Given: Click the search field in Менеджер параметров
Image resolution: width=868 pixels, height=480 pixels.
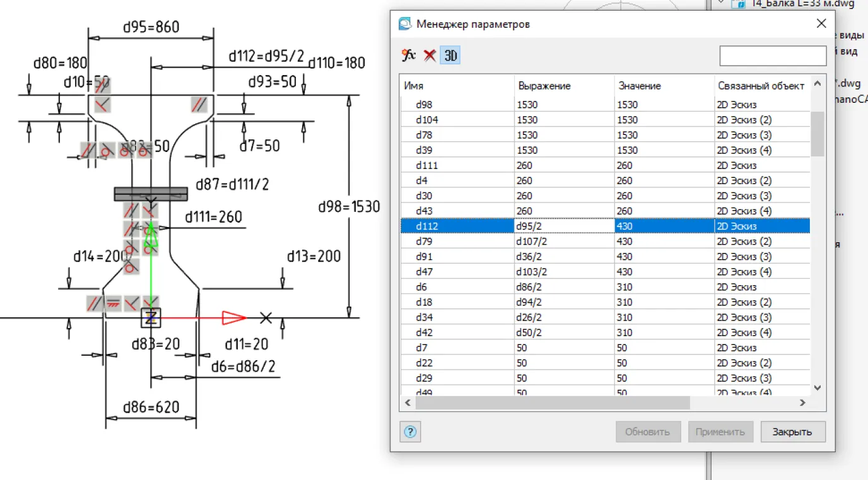Looking at the screenshot, I should click(773, 56).
